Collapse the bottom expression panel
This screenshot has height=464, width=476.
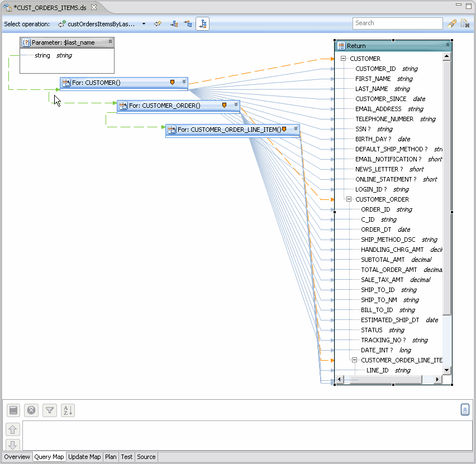click(x=465, y=410)
